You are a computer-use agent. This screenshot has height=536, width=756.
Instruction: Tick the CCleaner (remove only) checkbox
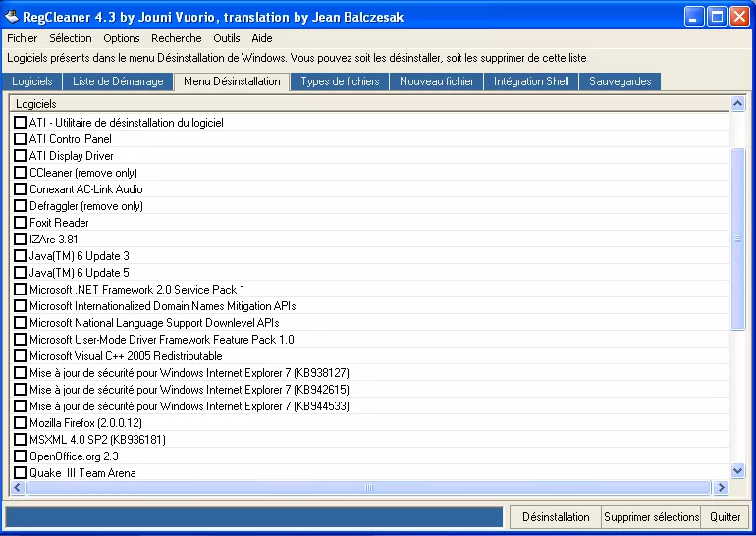[21, 173]
